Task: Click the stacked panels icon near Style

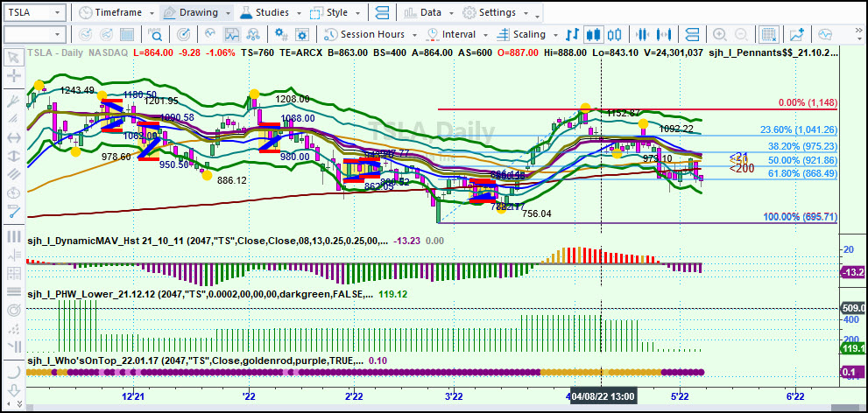Action: (382, 12)
